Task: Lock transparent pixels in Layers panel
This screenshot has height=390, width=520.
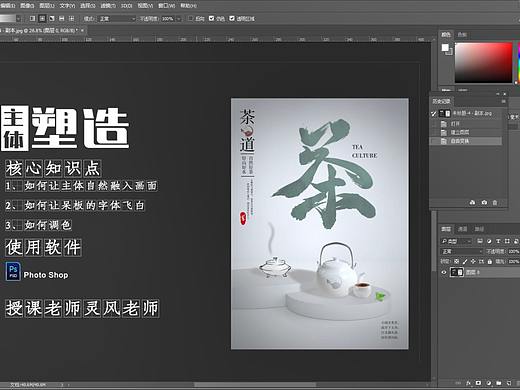Action: coord(456,262)
